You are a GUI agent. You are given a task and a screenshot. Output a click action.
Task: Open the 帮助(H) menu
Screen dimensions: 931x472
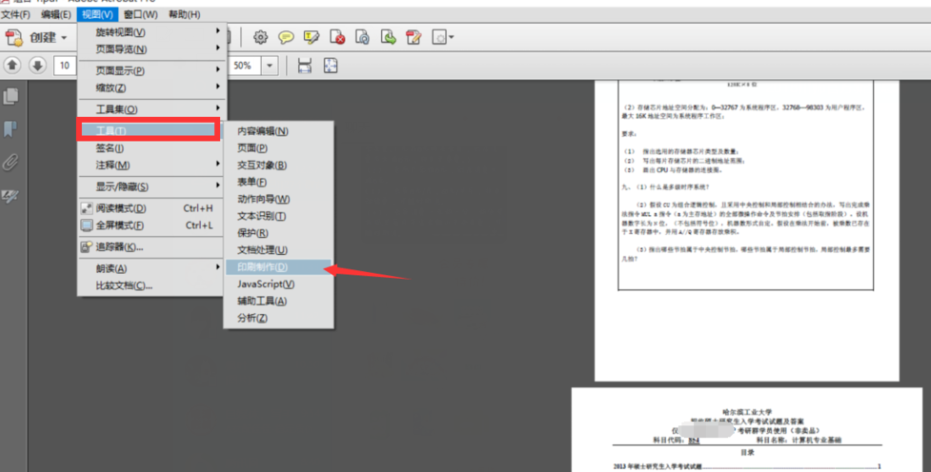(184, 14)
